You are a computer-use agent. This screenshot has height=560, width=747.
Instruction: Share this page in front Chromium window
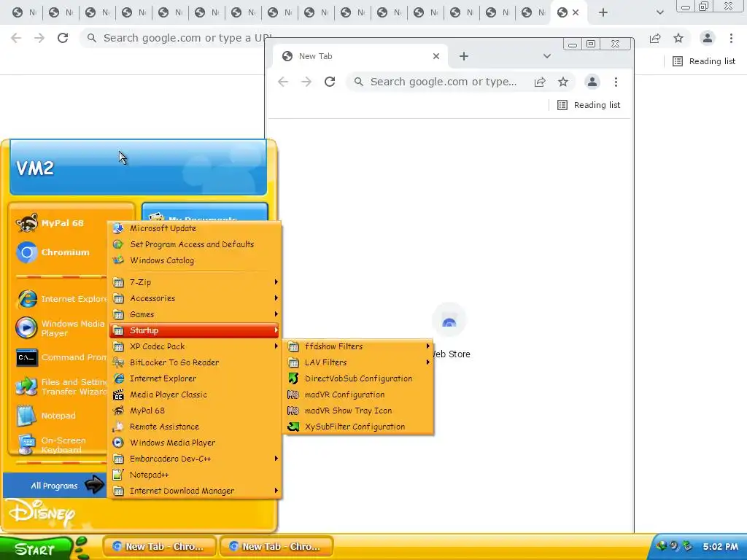tap(540, 82)
